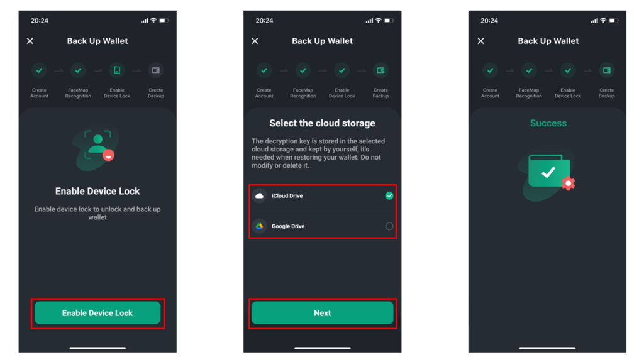Viewport: 644px width, 362px height.
Task: Tap the FaceMap Recognition checkmark on first screen
Action: [78, 70]
